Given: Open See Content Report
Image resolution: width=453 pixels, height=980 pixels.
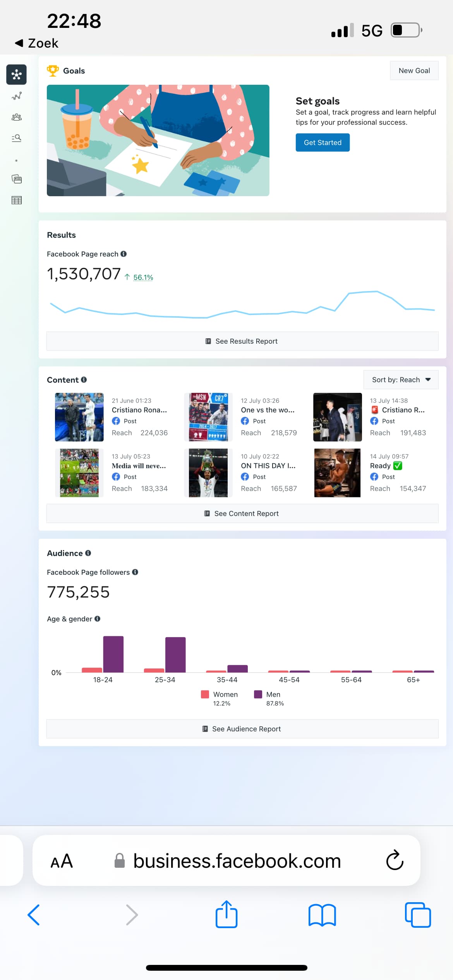Looking at the screenshot, I should 242,513.
